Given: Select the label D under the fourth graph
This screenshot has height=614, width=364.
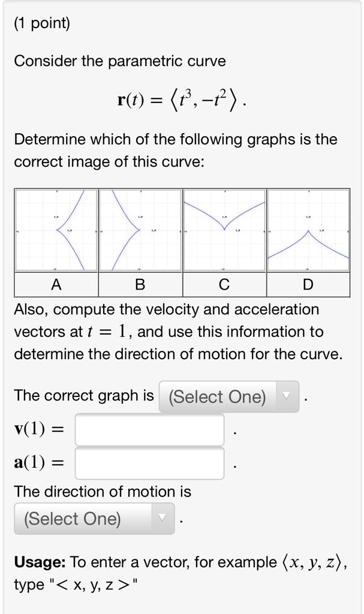Looking at the screenshot, I should 308,285.
